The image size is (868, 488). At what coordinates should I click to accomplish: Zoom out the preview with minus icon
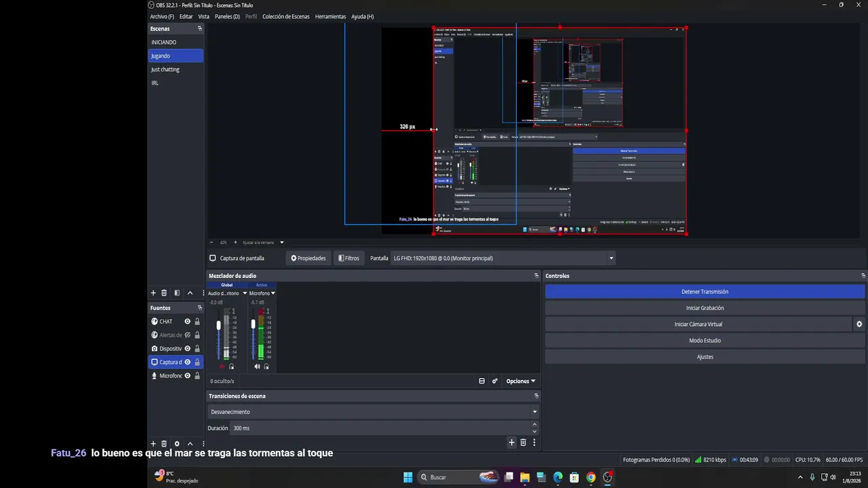(212, 242)
